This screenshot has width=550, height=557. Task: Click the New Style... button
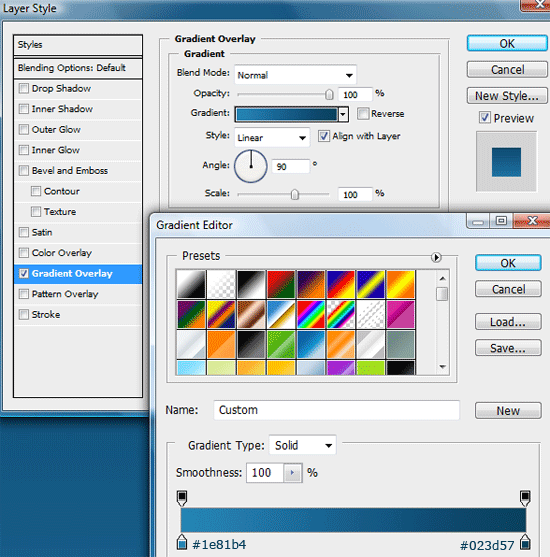tap(507, 96)
